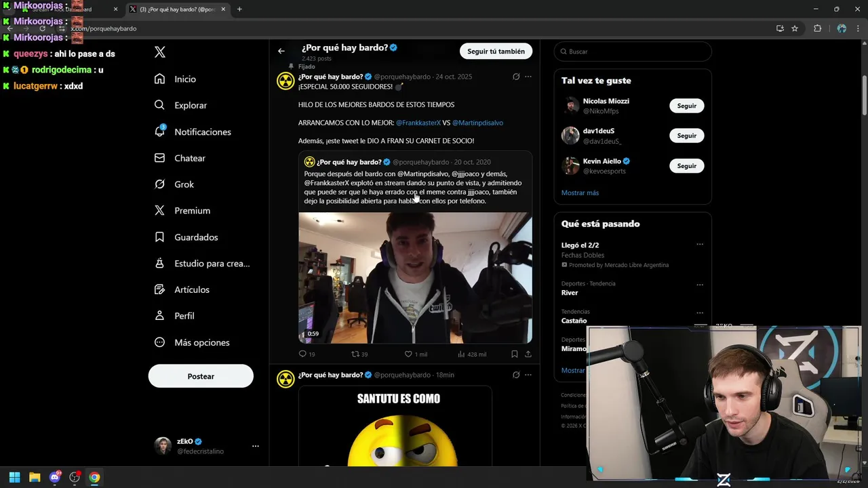Open Discord from the taskbar

(55, 477)
